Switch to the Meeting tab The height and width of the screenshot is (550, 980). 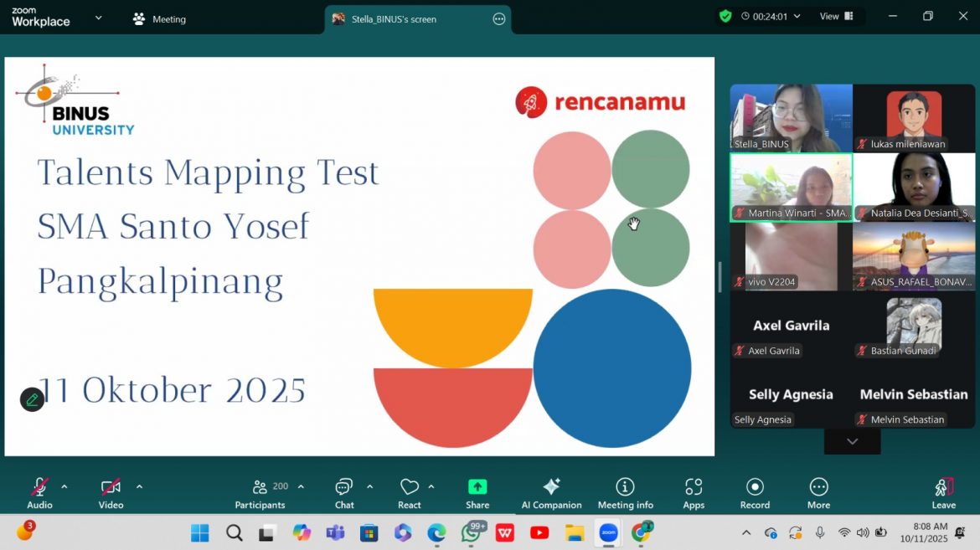pos(159,19)
